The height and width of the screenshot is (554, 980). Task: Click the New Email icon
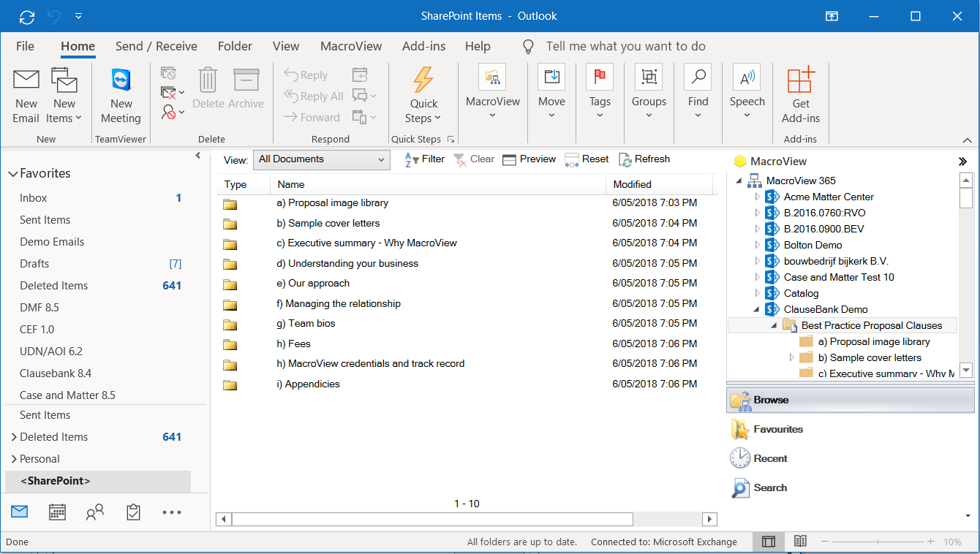26,80
